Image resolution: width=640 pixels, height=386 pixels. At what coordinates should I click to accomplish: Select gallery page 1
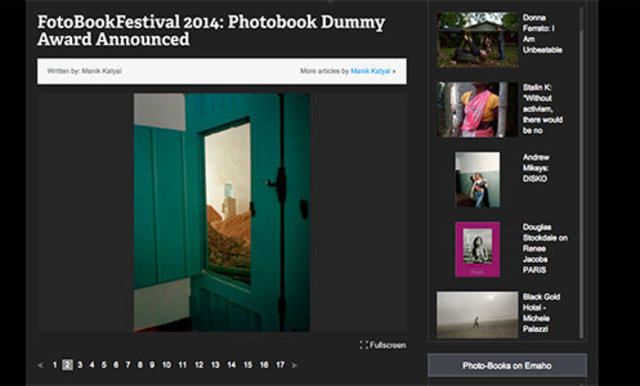click(x=55, y=365)
